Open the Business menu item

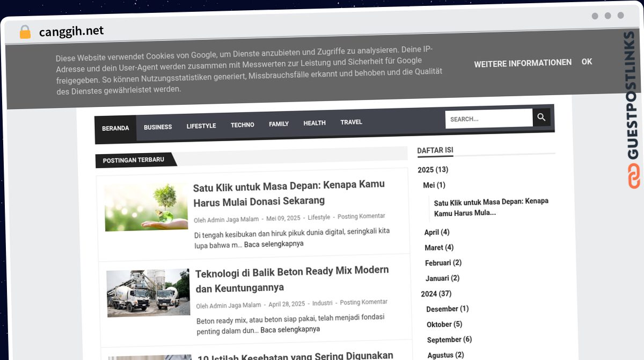[158, 127]
